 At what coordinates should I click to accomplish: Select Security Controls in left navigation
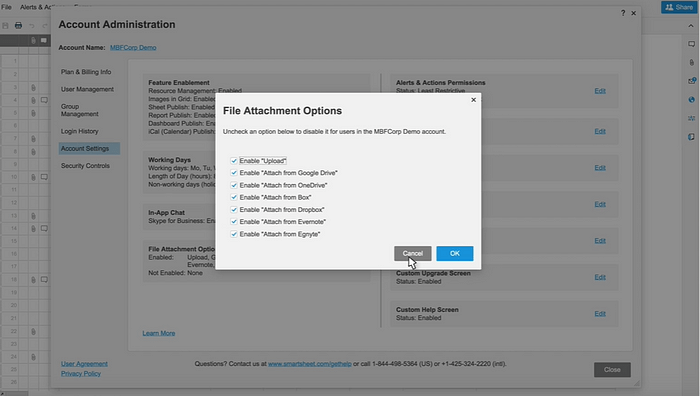coord(85,166)
